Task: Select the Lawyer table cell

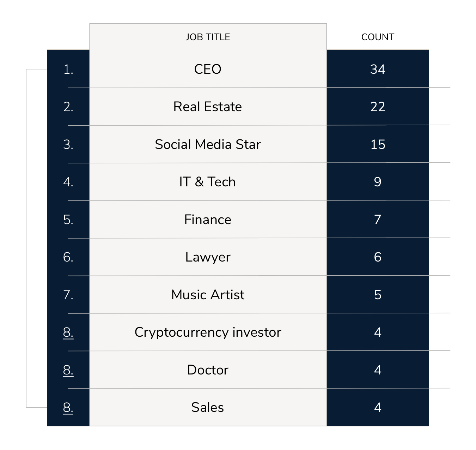Action: point(208,257)
